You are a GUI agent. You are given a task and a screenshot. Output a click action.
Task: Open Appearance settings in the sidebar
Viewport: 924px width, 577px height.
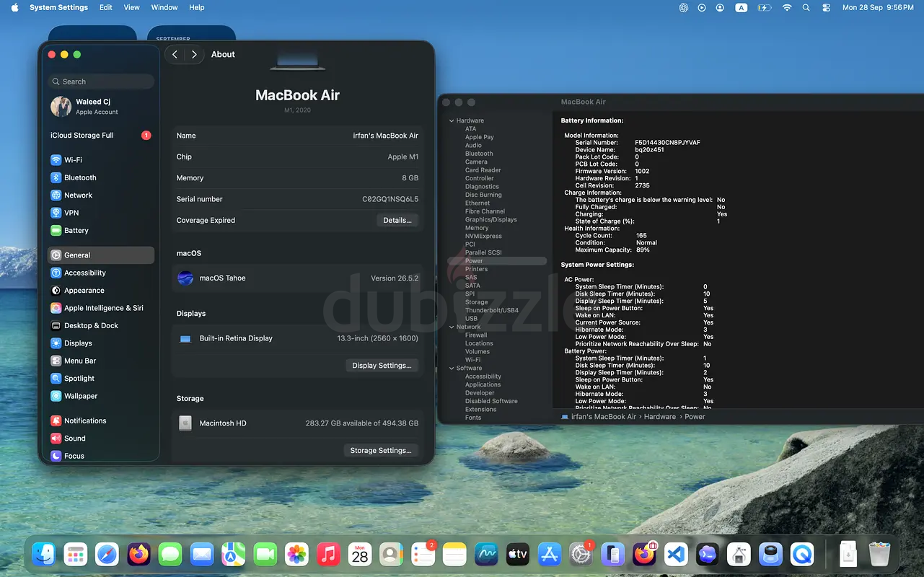tap(101, 291)
